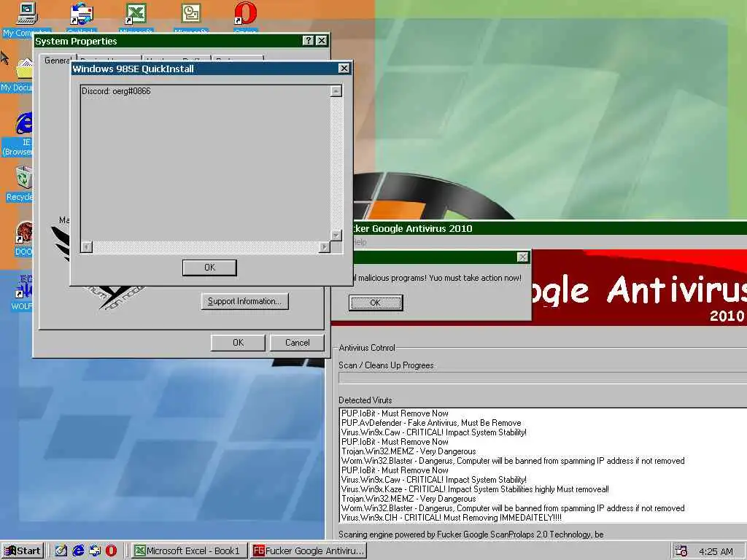Image resolution: width=747 pixels, height=560 pixels.
Task: Click the task scheduler tray icon
Action: pyautogui.click(x=681, y=551)
